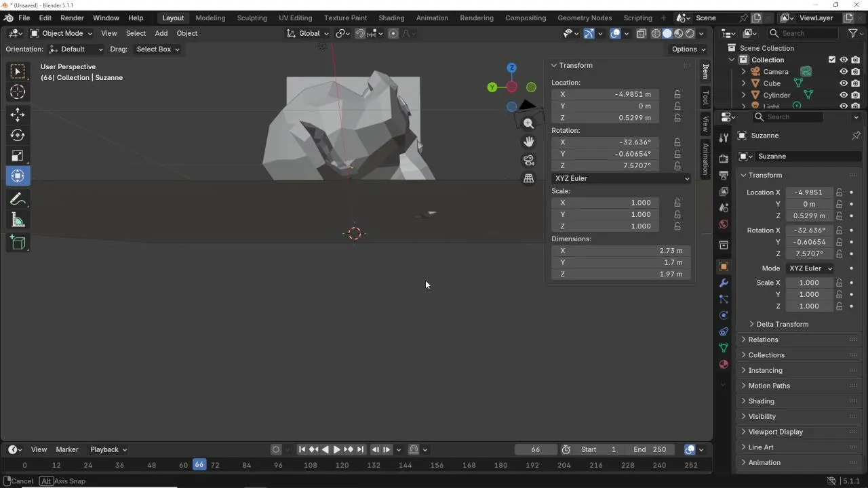This screenshot has width=868, height=488.
Task: Lock Location X in sidebar
Action: tap(677, 94)
